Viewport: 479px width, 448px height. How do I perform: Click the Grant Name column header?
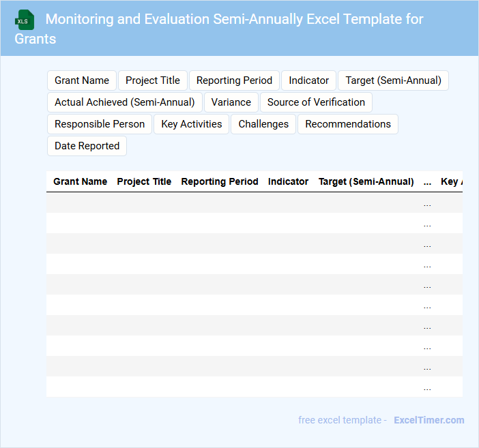pos(80,182)
